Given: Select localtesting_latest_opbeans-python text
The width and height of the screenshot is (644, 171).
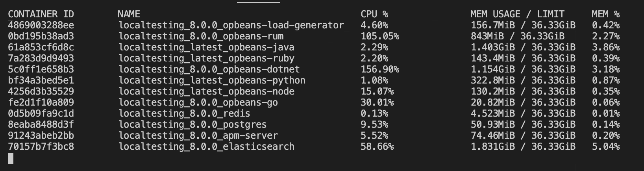Looking at the screenshot, I should tap(212, 80).
